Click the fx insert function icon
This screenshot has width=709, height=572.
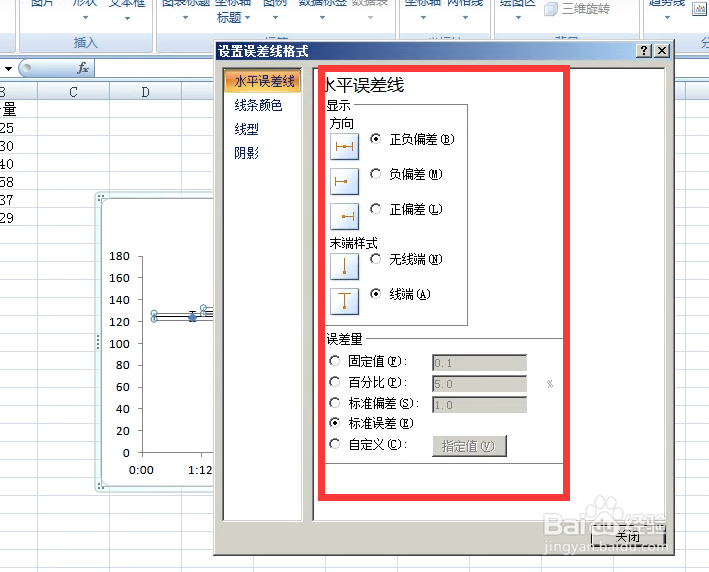pos(83,68)
